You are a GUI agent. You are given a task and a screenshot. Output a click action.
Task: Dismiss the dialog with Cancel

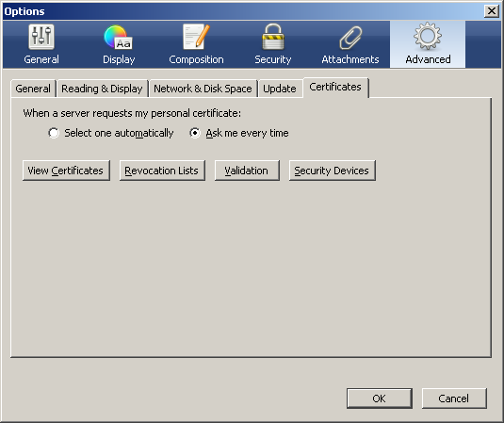454,399
